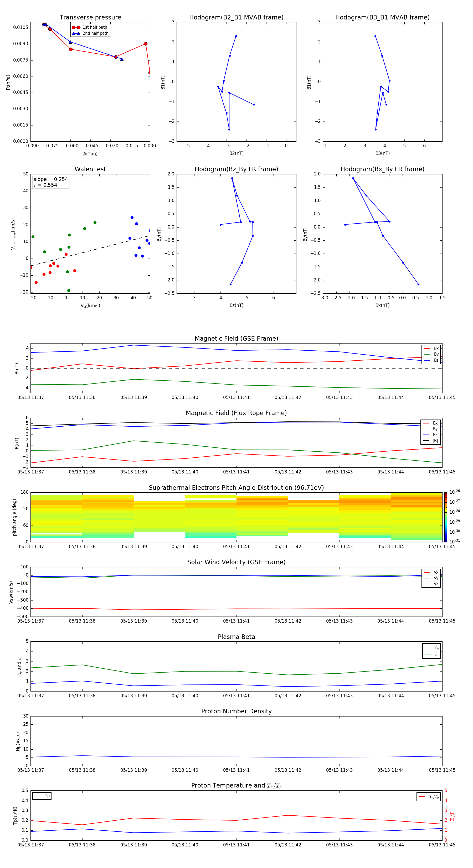
Task: Click Bz' in the Flux Rope legend
Action: coord(436,435)
